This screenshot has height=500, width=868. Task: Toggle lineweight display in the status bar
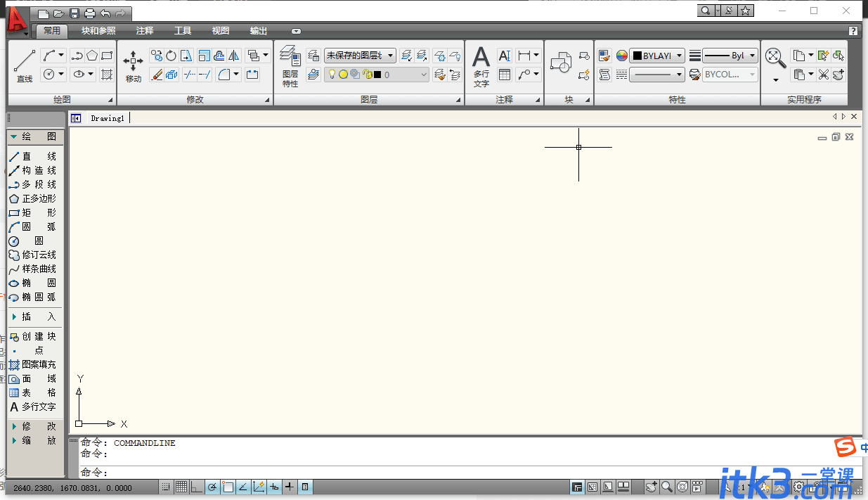[290, 487]
